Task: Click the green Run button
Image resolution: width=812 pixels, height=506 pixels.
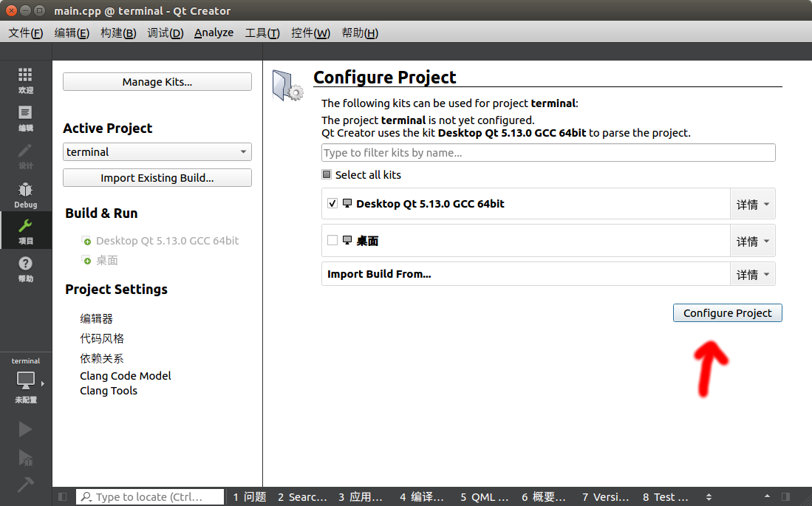Action: pos(25,429)
